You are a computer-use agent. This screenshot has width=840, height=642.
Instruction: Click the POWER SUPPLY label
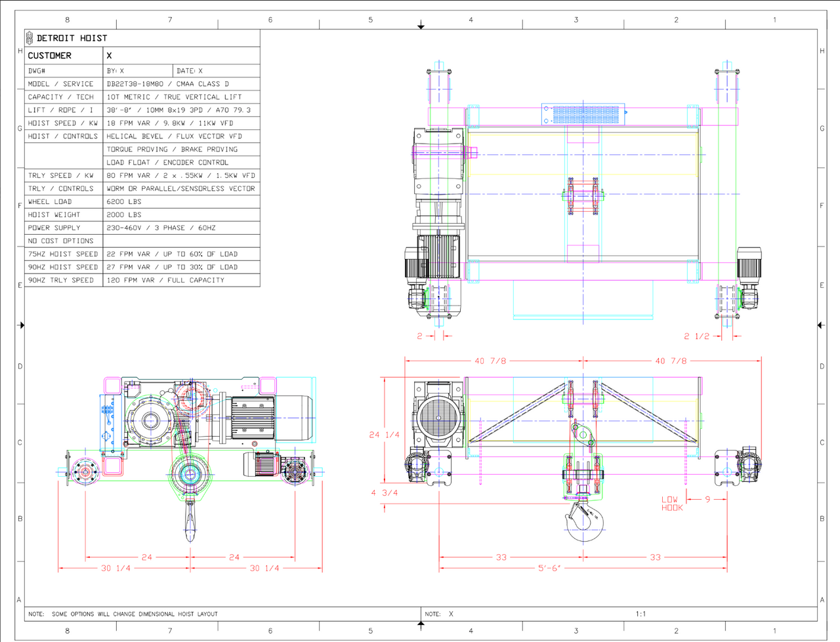54,228
